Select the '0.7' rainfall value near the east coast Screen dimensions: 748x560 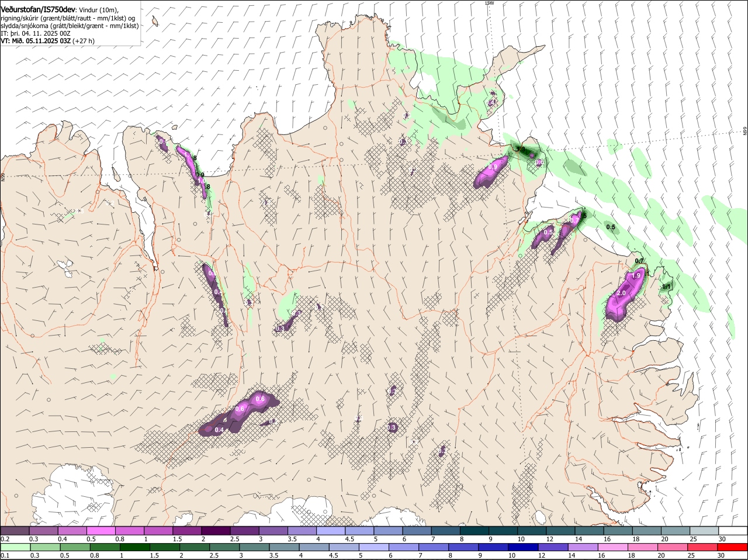pos(639,261)
